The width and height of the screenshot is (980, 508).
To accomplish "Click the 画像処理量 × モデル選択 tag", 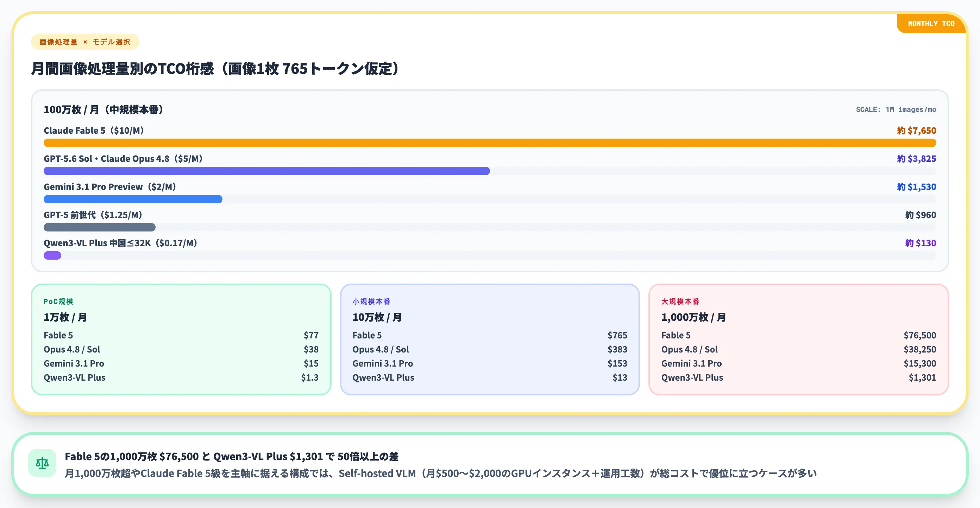I will click(85, 42).
